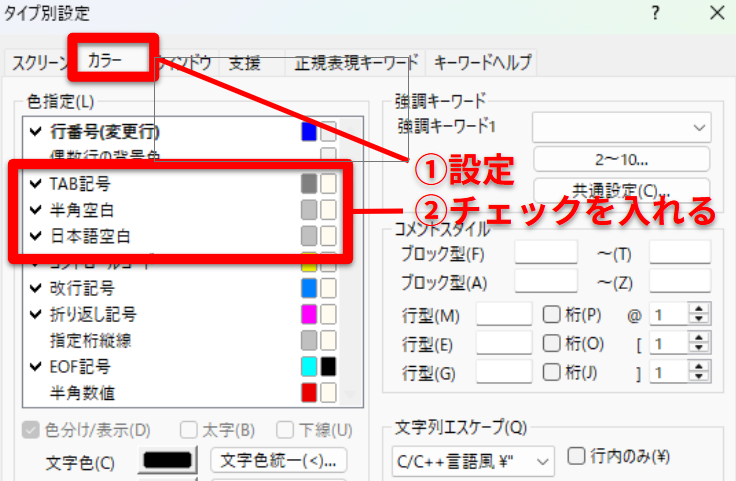This screenshot has width=736, height=481.
Task: Click the 共通設定(C)... button
Action: (x=621, y=190)
